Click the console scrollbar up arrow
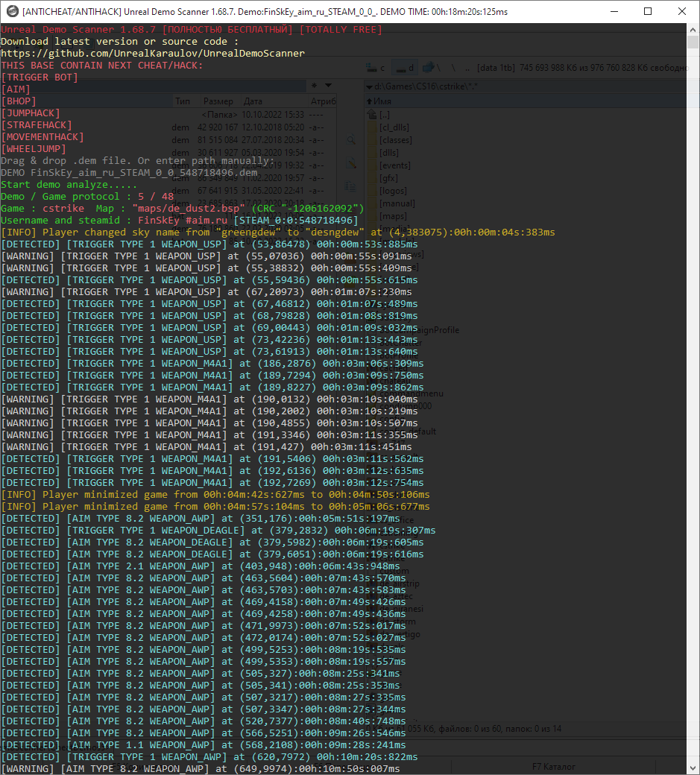The image size is (700, 775). coord(693,30)
